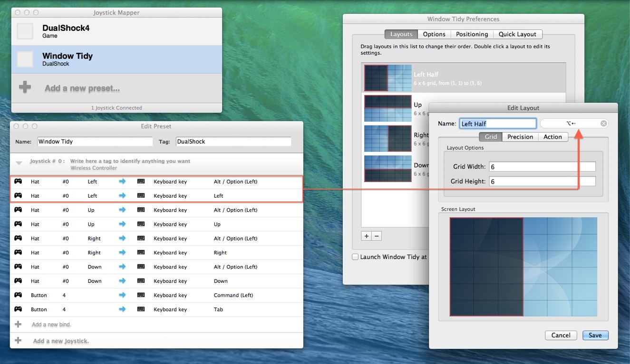This screenshot has width=630, height=364.
Task: Open the Positioning tab
Action: 472,34
